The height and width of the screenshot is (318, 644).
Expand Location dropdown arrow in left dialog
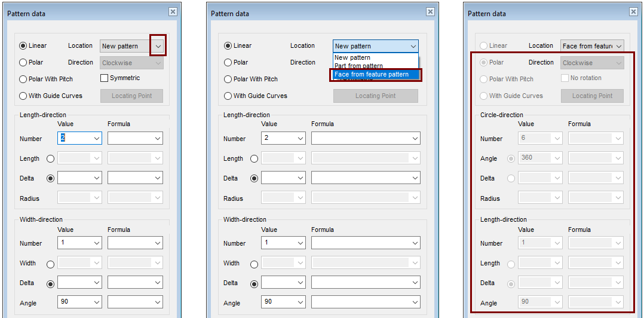(x=158, y=46)
